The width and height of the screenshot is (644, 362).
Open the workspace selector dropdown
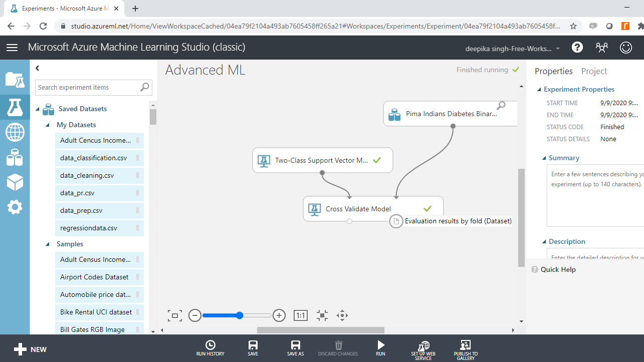(x=513, y=49)
